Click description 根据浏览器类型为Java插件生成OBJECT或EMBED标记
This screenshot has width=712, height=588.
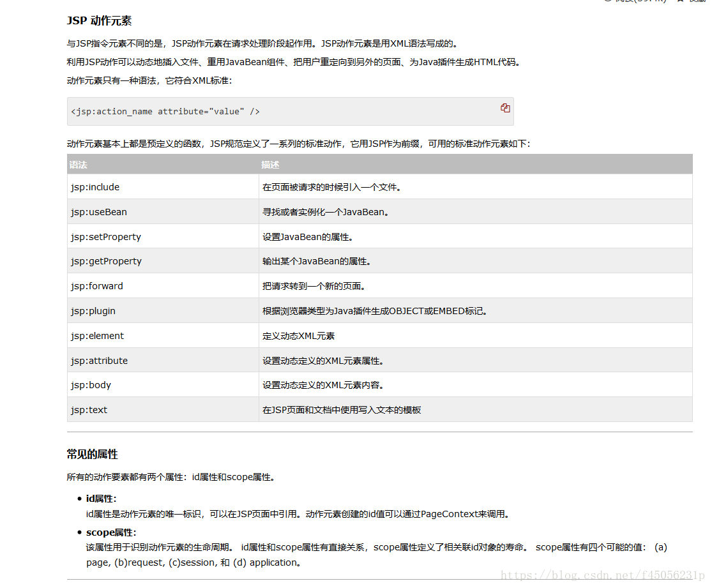[x=375, y=311]
